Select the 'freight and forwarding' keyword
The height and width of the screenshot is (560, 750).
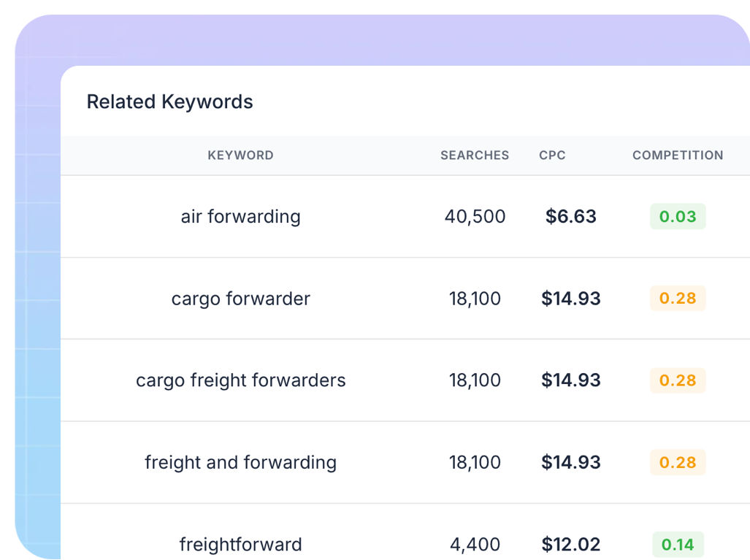coord(240,462)
